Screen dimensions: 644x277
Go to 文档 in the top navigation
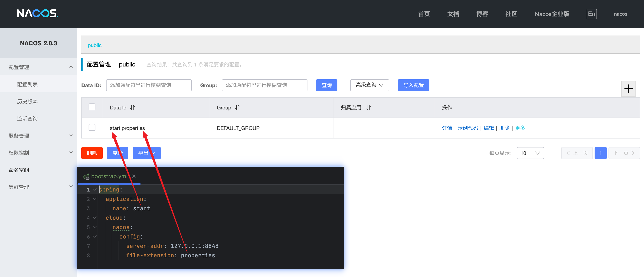(453, 14)
